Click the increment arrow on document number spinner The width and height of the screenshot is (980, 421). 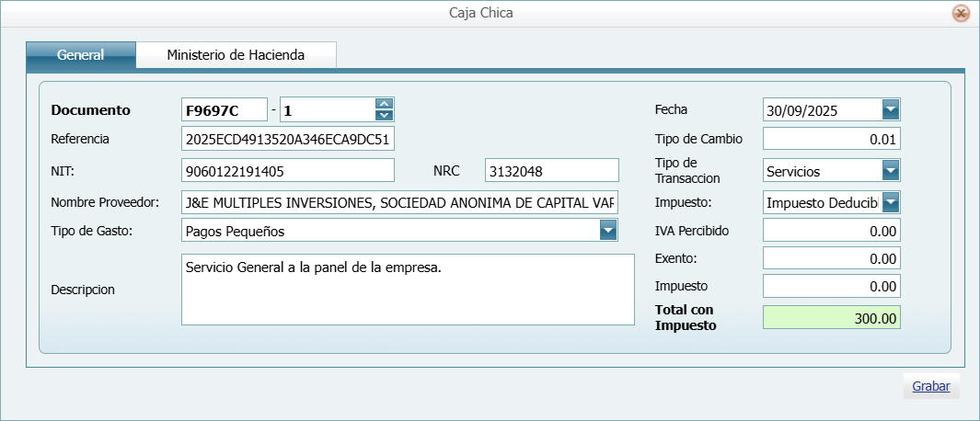pyautogui.click(x=385, y=104)
